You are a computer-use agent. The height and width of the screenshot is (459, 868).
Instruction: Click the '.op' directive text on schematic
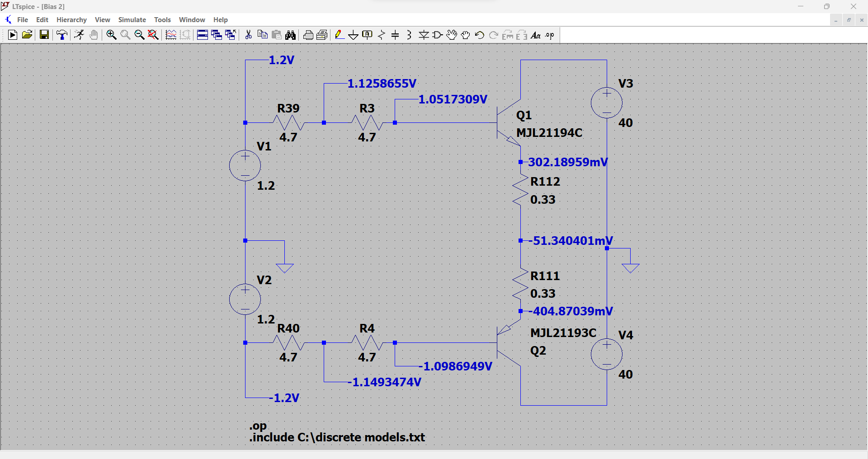pyautogui.click(x=258, y=426)
